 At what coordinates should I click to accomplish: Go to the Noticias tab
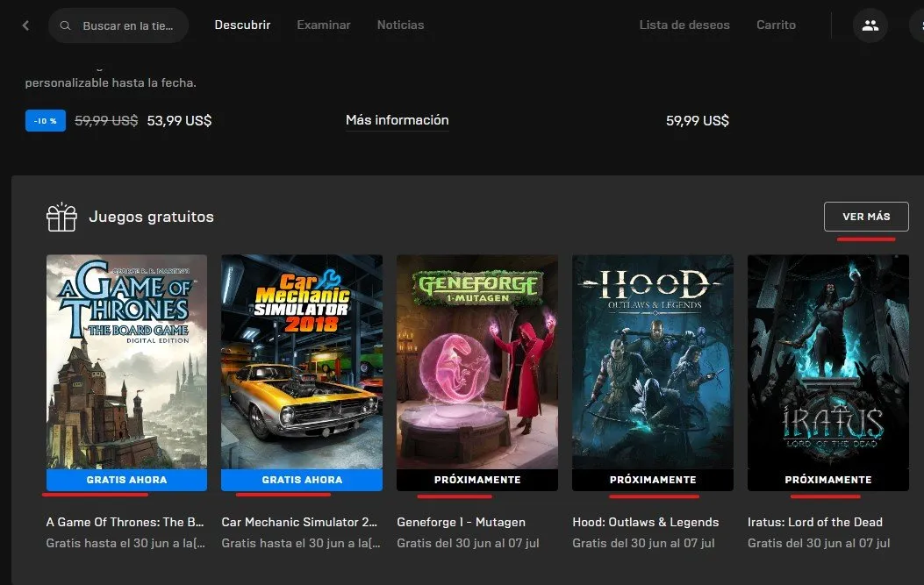pyautogui.click(x=400, y=25)
